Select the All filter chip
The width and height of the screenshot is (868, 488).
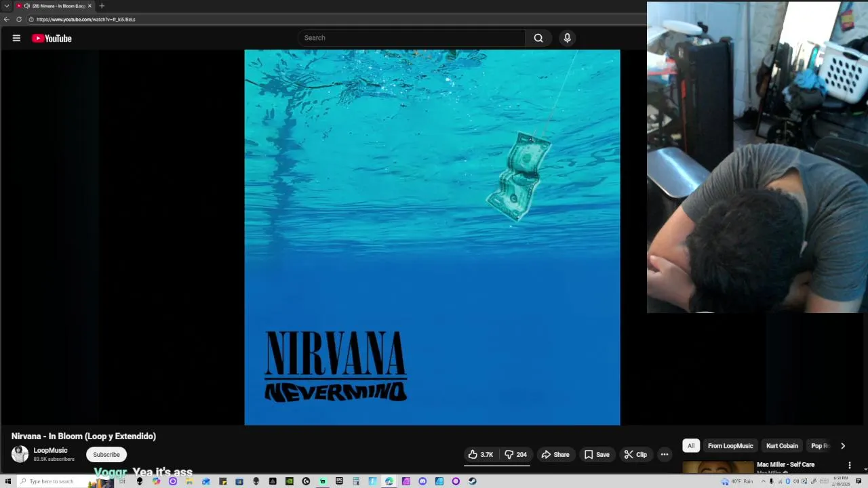(x=691, y=445)
